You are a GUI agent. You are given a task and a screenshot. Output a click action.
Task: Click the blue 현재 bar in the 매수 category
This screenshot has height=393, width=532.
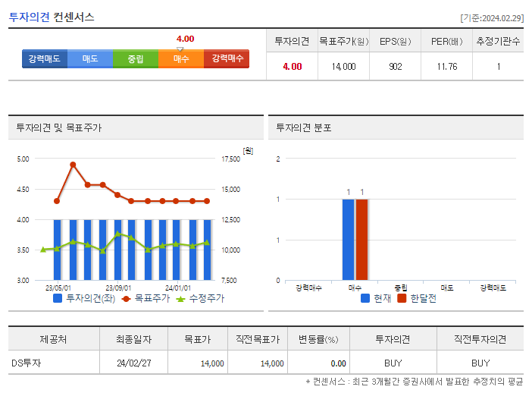(x=348, y=240)
